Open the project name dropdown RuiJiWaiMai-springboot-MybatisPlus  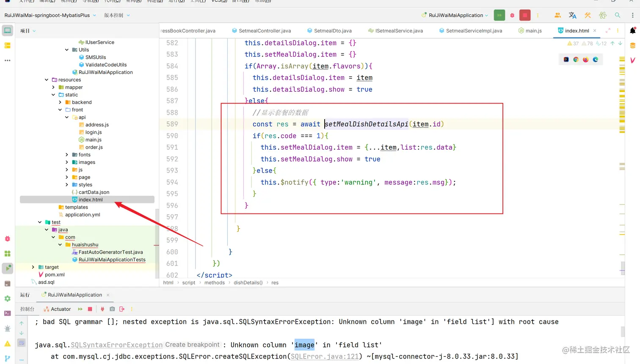(x=50, y=15)
